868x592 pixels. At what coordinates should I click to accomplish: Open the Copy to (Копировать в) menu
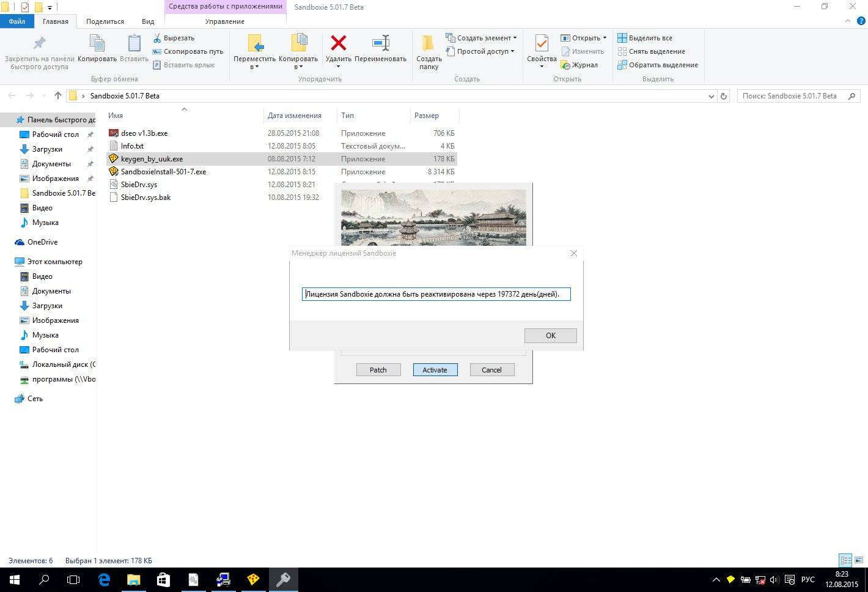pos(298,52)
